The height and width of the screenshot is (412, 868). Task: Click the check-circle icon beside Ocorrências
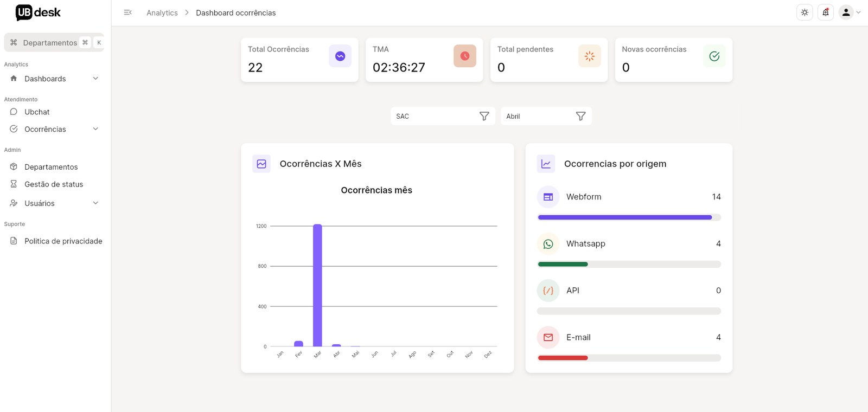coord(14,129)
